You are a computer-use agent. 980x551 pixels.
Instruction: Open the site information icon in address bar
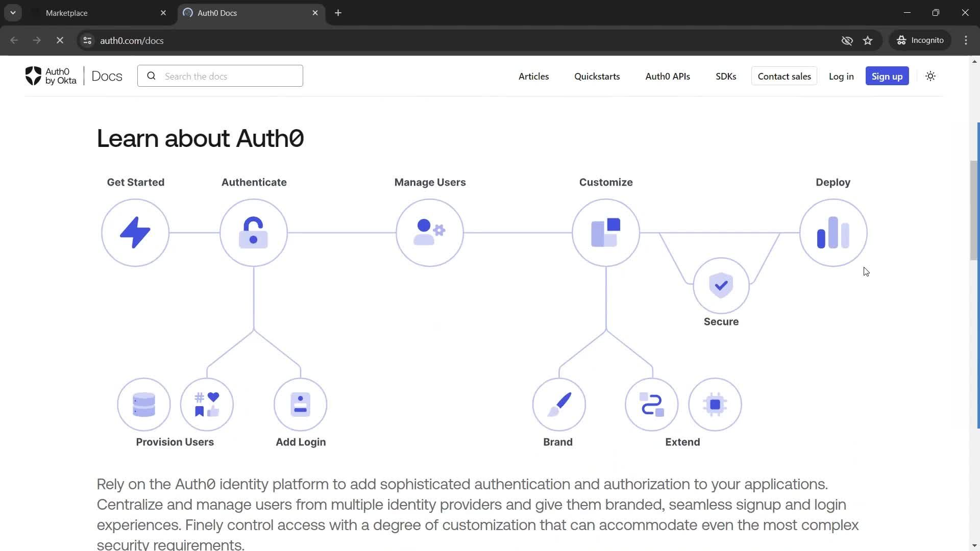87,40
